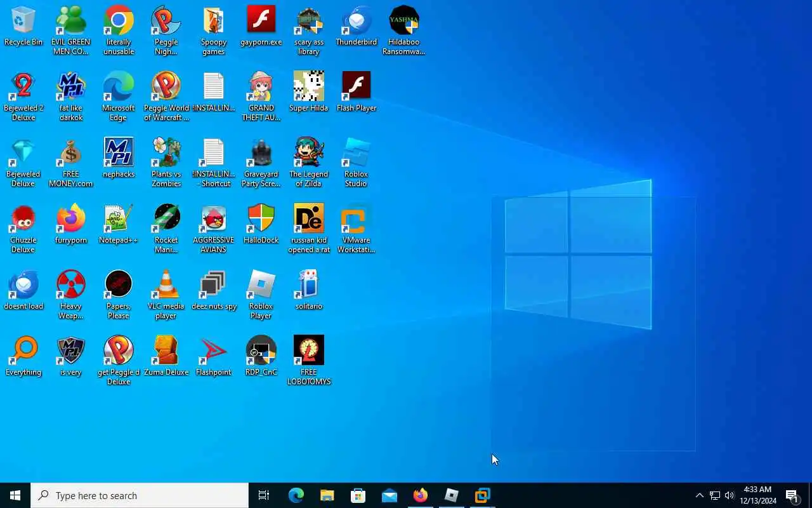Screen dimensions: 812x508
Task: Open the Mail app from the taskbar
Action: (389, 495)
